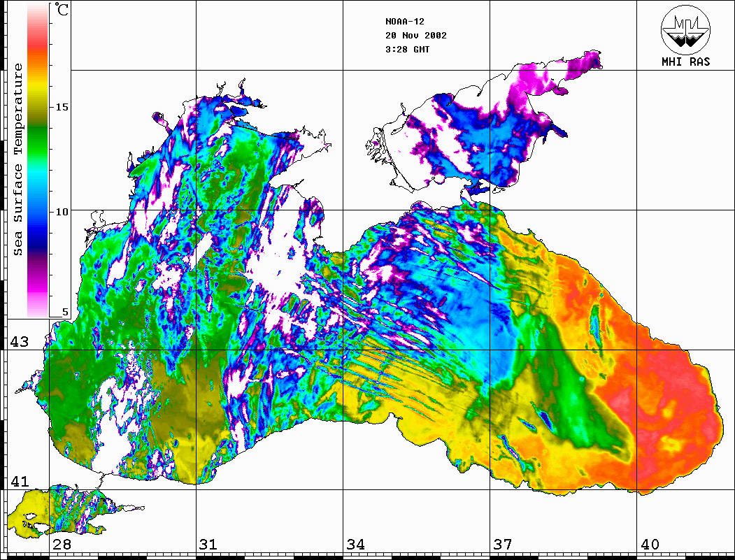Click the NOAA-12 satellite label
735x560 pixels.
404,22
